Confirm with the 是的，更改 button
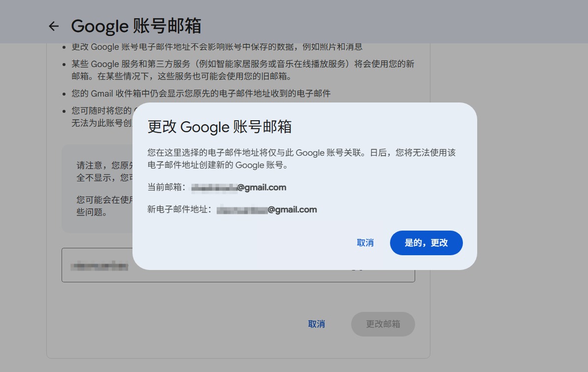 (x=426, y=243)
